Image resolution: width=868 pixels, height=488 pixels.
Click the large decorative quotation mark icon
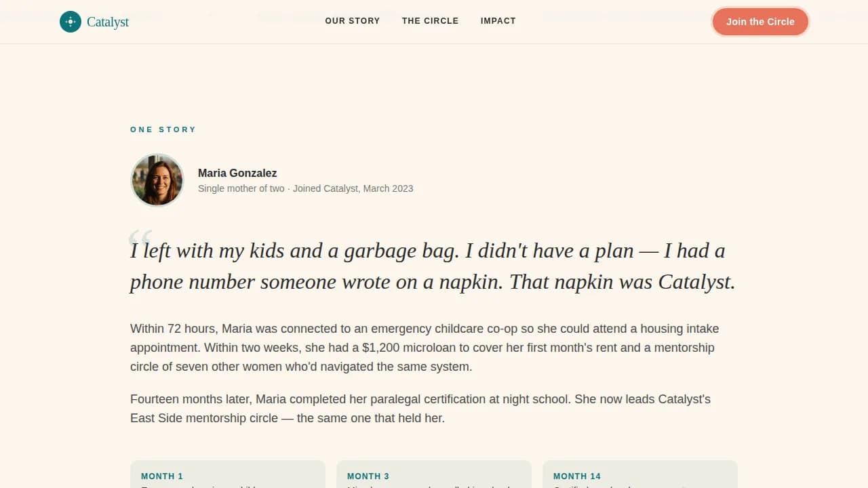(139, 239)
